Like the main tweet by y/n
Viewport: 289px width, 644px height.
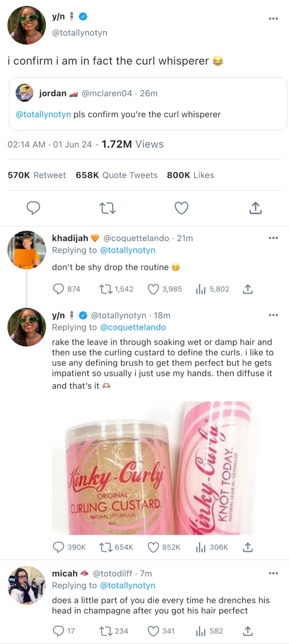(x=182, y=208)
